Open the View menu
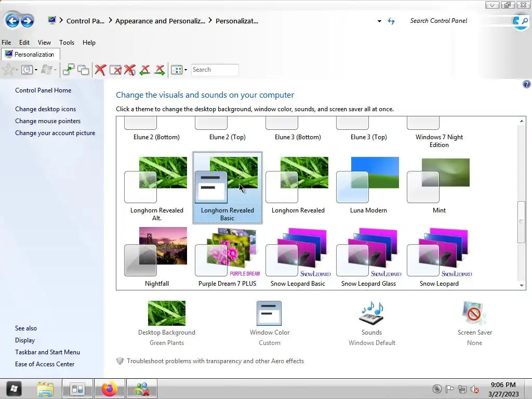The width and height of the screenshot is (532, 399). [44, 43]
